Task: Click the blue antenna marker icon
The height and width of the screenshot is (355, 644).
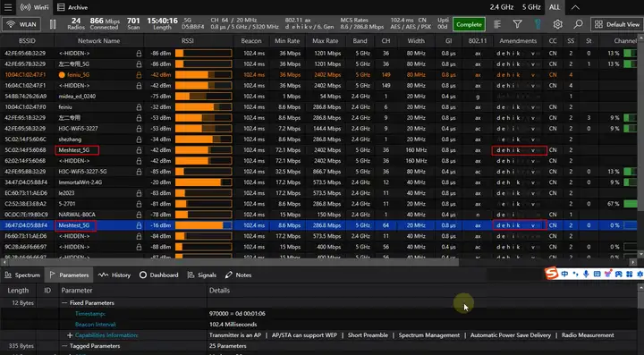Action: point(538,24)
